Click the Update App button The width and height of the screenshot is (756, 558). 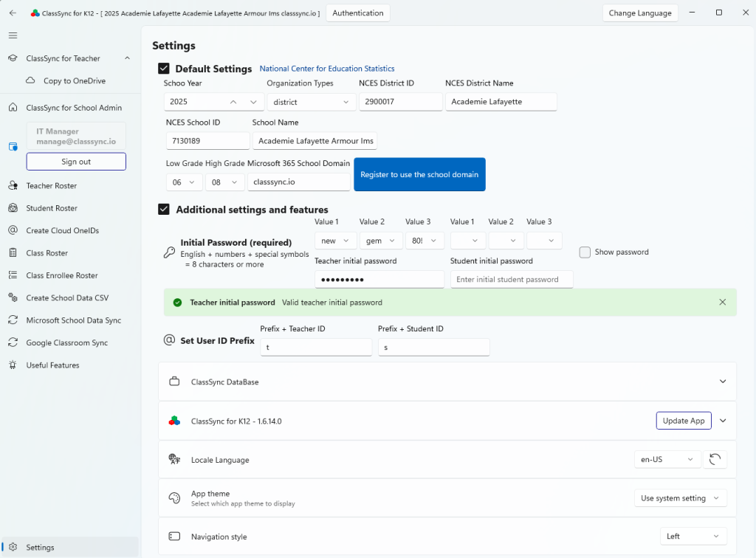click(683, 421)
